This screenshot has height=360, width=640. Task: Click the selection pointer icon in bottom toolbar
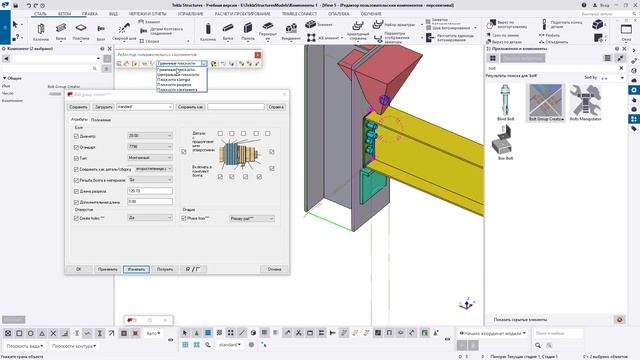[184, 333]
